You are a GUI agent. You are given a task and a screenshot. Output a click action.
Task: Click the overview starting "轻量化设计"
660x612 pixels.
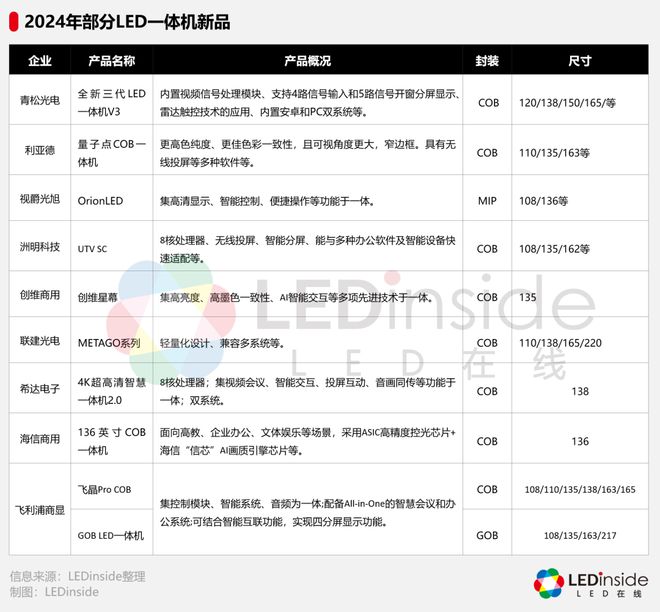(222, 343)
